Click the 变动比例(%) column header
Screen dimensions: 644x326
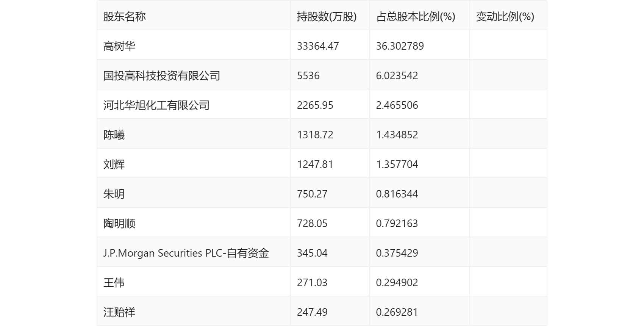(x=505, y=16)
